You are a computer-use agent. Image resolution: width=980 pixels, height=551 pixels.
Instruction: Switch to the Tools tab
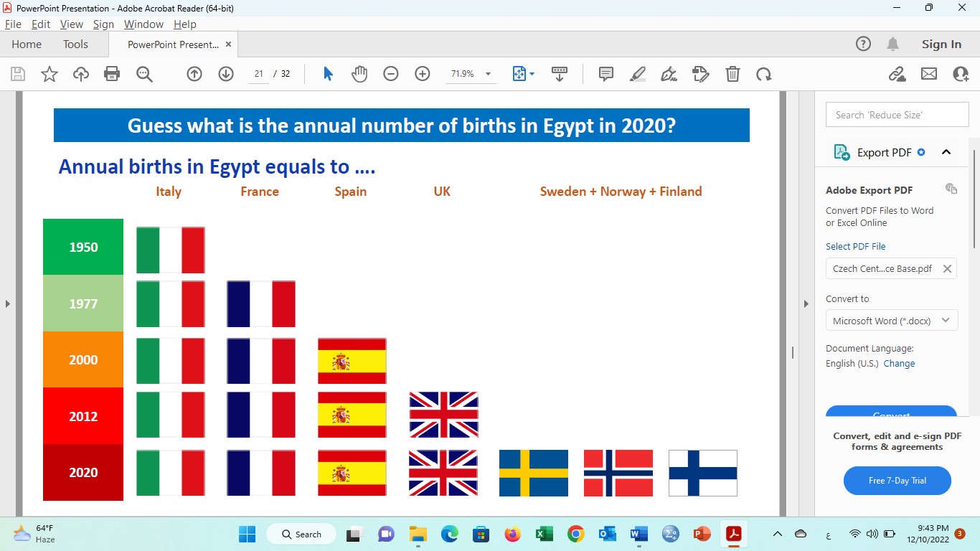click(x=75, y=44)
